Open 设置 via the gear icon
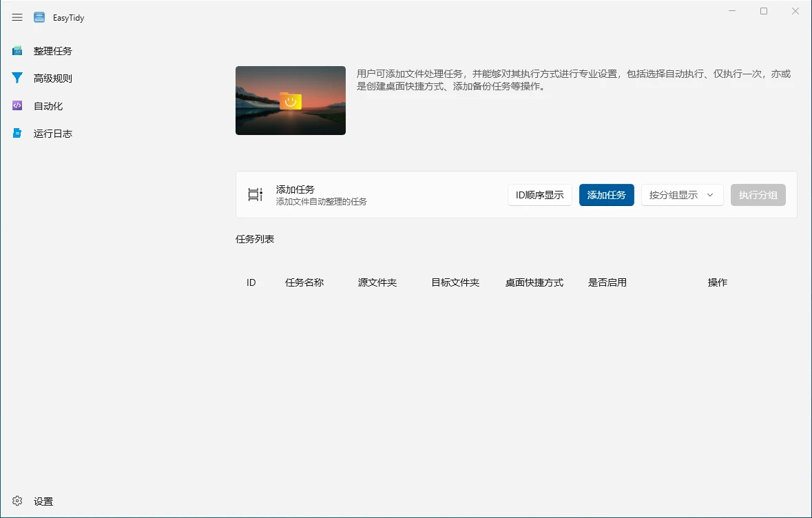Viewport: 812px width, 518px height. pyautogui.click(x=17, y=501)
